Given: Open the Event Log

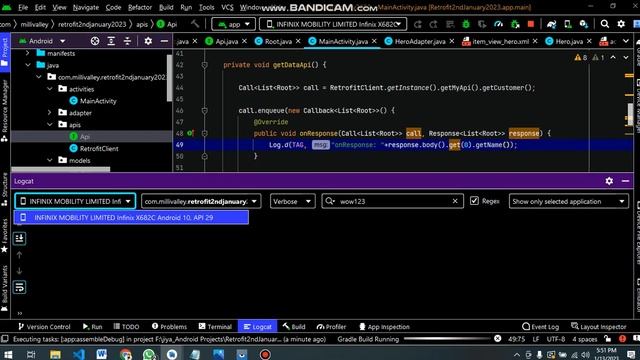Looking at the screenshot, I should [540, 327].
